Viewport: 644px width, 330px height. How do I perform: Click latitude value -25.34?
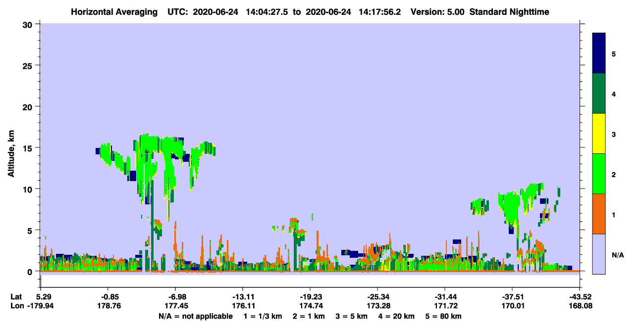377,297
